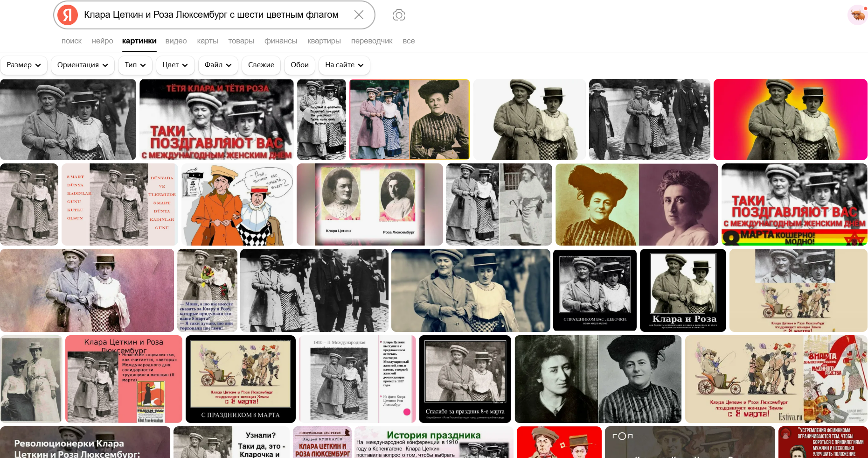Show all services via все
The height and width of the screenshot is (458, 868).
(409, 41)
